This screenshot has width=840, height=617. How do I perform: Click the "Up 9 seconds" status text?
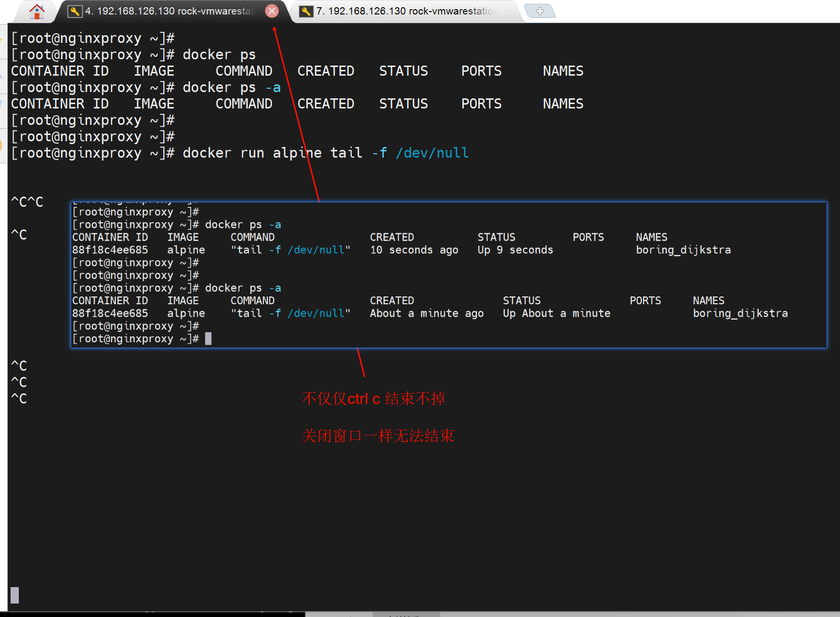515,250
